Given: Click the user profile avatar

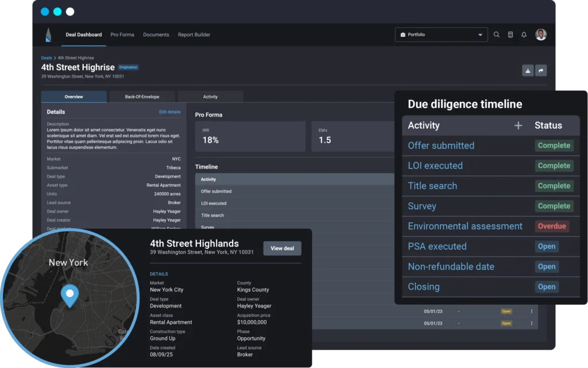Looking at the screenshot, I should click(x=540, y=34).
